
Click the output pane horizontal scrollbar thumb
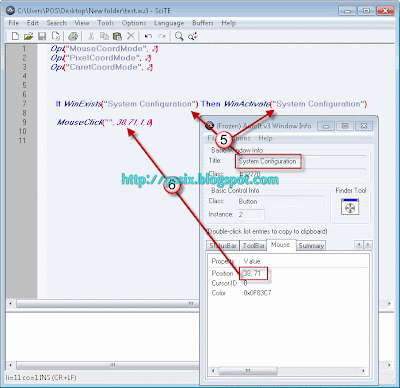[x=107, y=365]
